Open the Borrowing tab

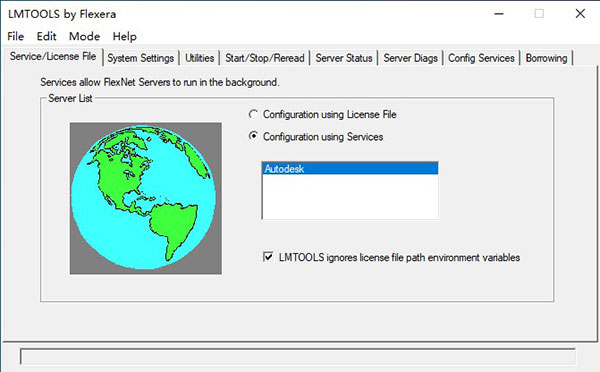(546, 58)
